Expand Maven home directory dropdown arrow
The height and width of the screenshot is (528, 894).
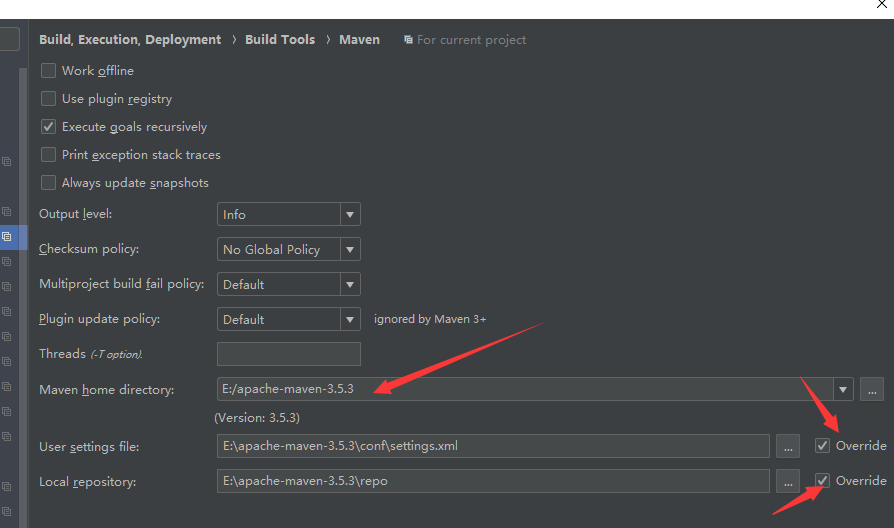click(x=843, y=389)
